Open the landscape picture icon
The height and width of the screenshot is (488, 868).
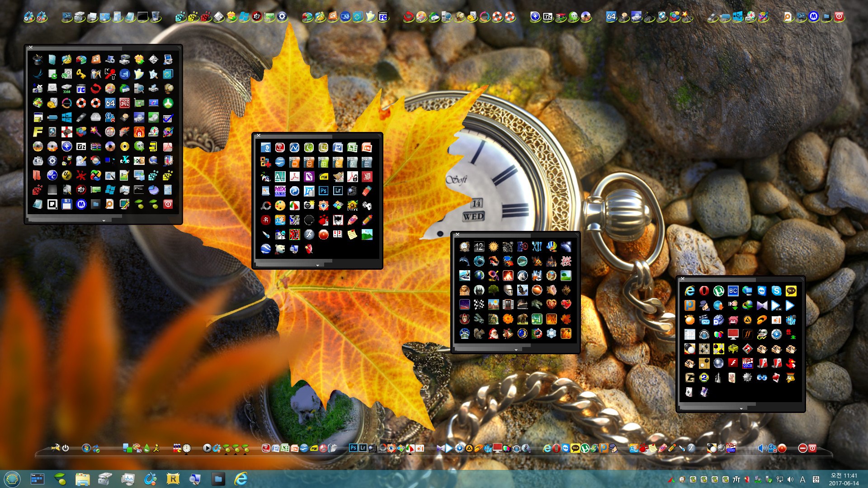[x=367, y=234]
